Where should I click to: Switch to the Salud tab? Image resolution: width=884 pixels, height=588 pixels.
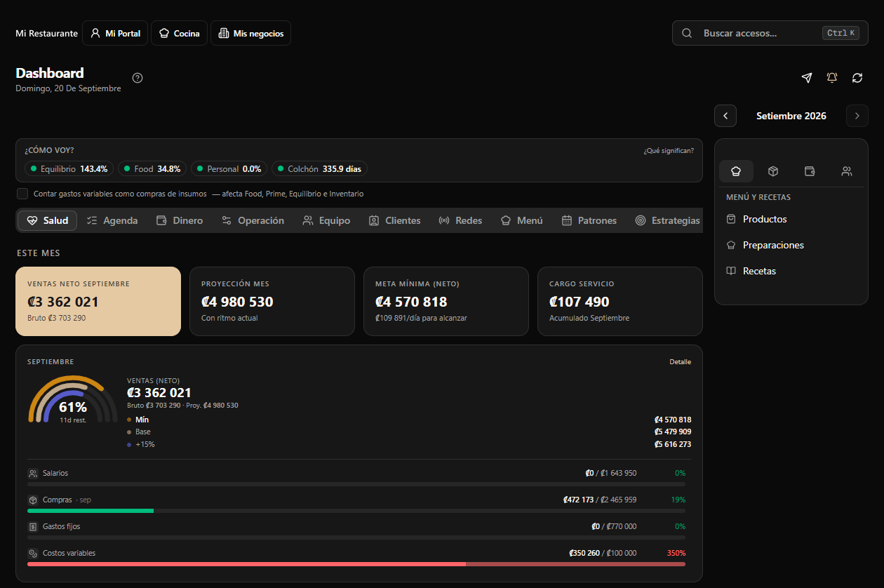coord(48,220)
